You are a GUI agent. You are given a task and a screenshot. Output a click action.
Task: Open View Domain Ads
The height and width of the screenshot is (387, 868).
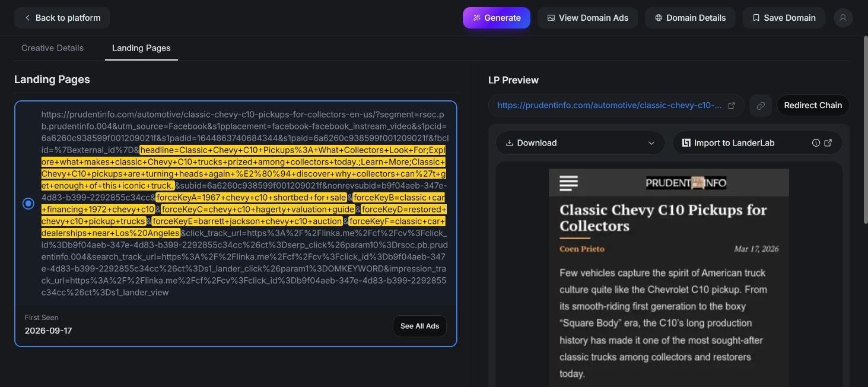(x=587, y=18)
